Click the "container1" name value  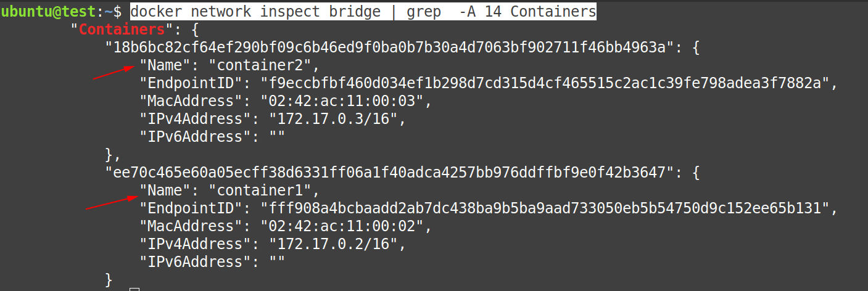pyautogui.click(x=264, y=191)
